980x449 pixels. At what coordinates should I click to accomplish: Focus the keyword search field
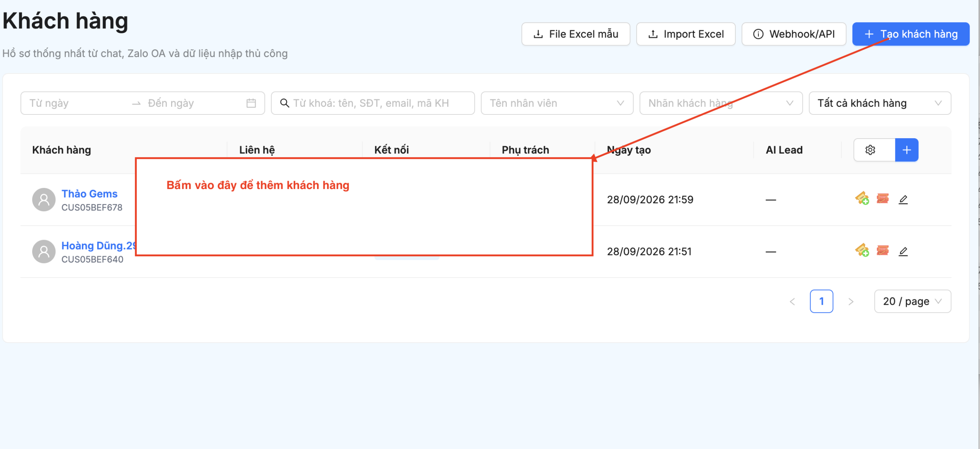point(373,103)
